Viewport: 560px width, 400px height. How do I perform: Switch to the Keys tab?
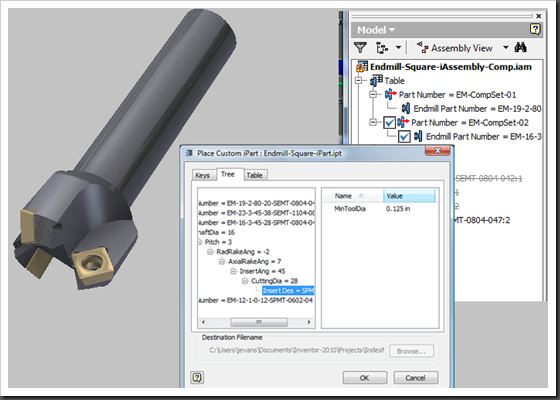coord(202,175)
